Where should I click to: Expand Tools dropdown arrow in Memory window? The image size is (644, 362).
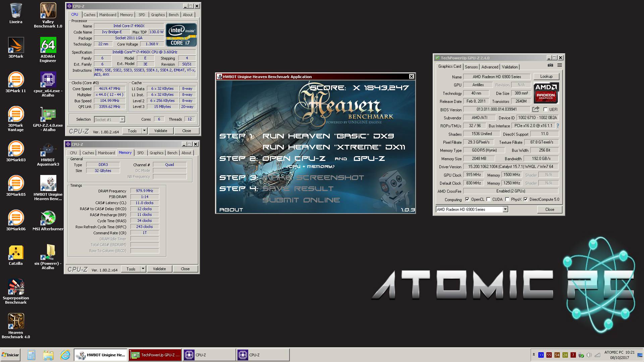tap(143, 269)
